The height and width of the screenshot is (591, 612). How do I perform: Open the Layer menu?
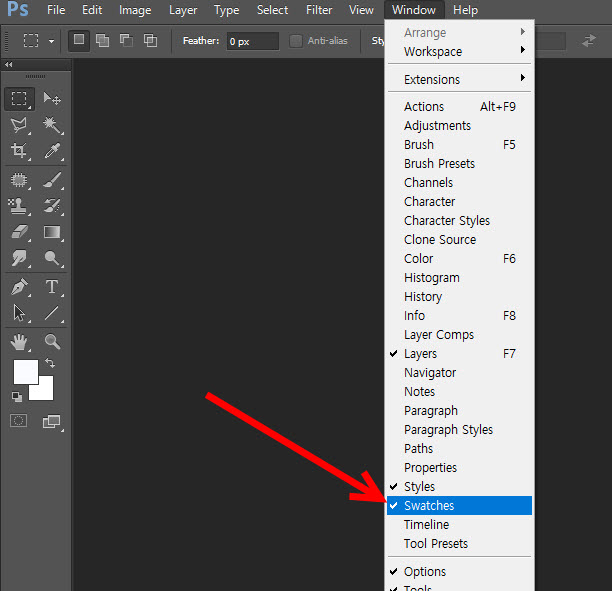point(183,10)
